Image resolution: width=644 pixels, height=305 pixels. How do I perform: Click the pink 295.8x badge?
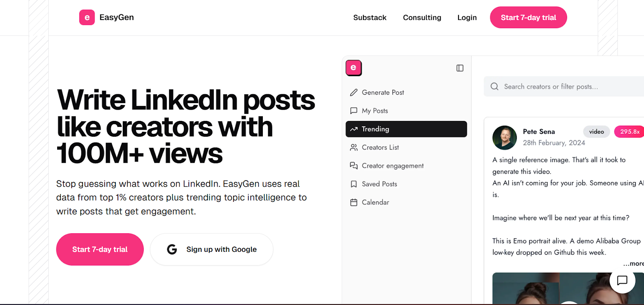(630, 132)
